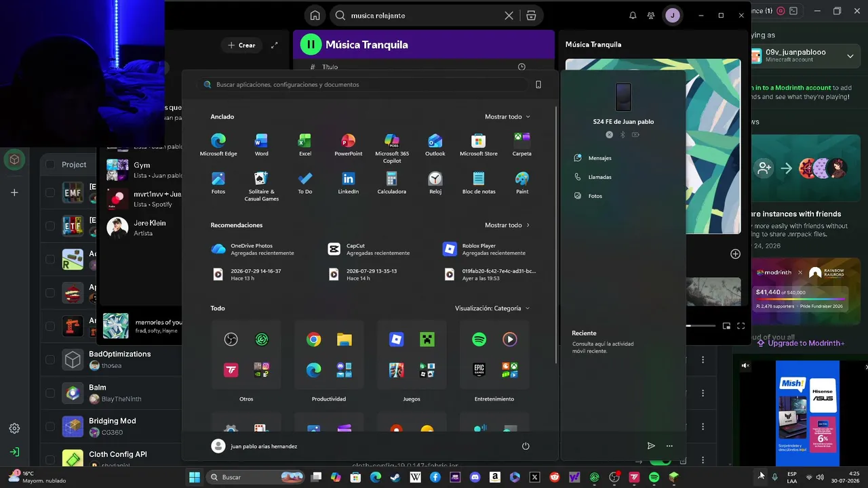Click the Start menu vertical scrollbar
This screenshot has height=488, width=868.
coord(556,234)
